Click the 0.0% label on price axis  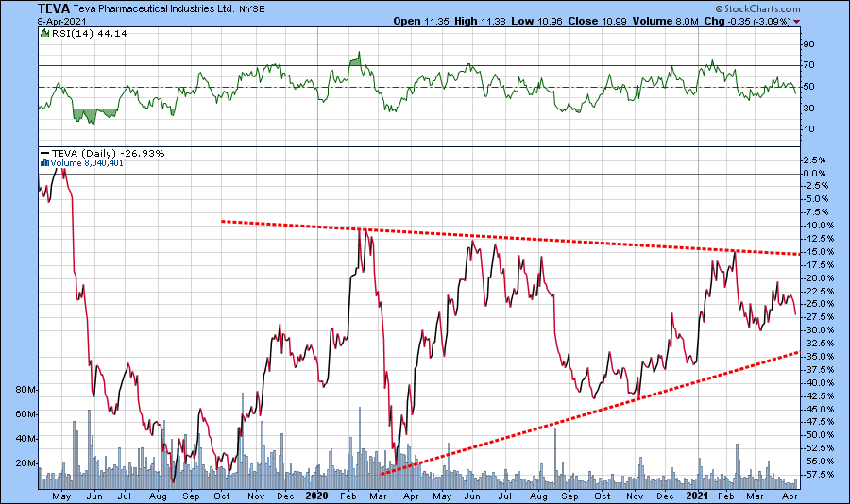(814, 174)
